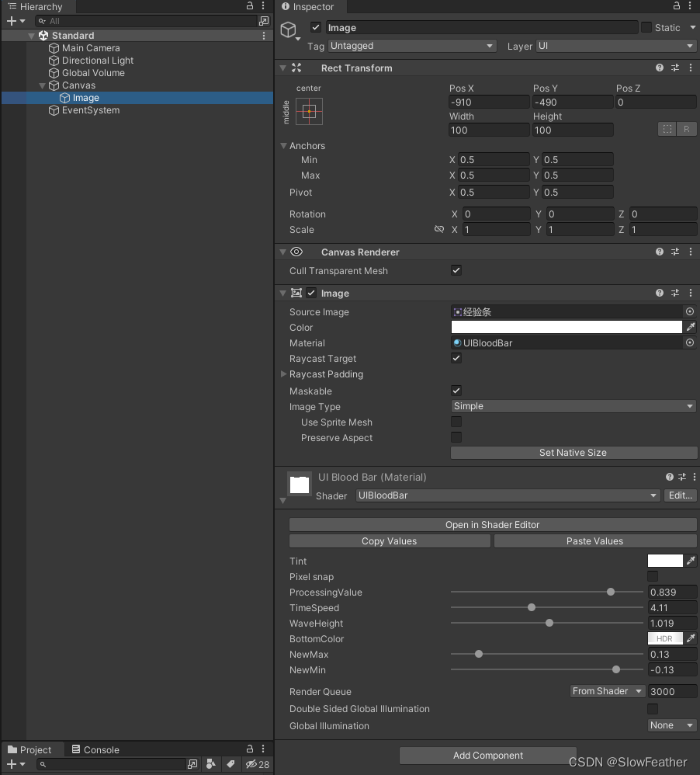
Task: Click Add Component button
Action: click(x=487, y=756)
